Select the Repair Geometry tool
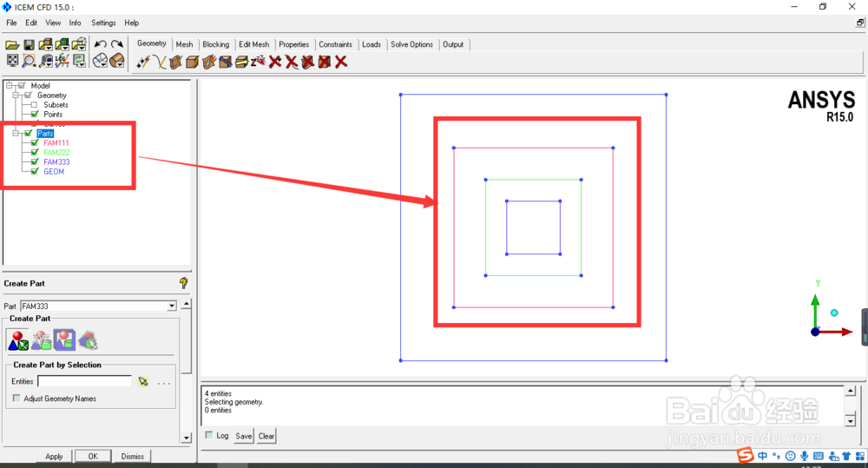 coord(226,62)
